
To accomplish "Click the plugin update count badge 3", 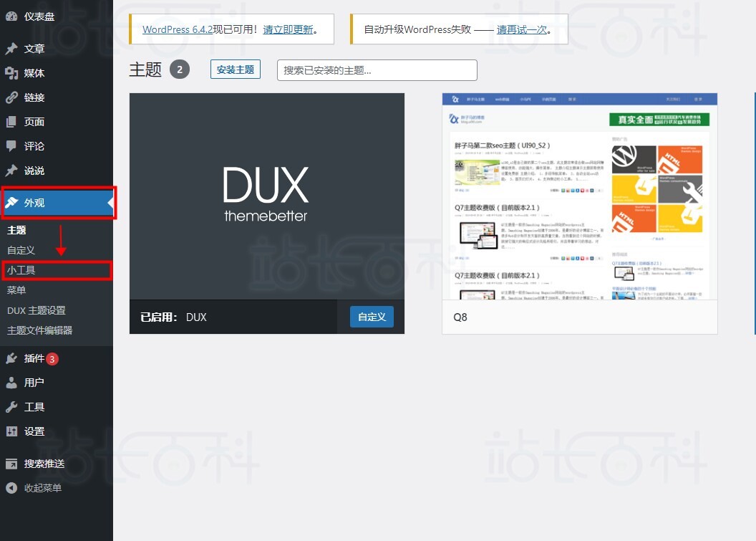I will click(52, 359).
